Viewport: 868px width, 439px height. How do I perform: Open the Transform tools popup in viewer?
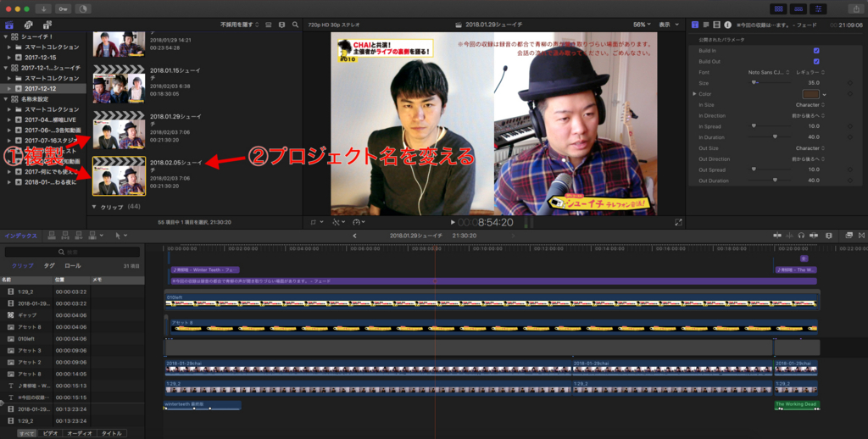click(x=316, y=223)
